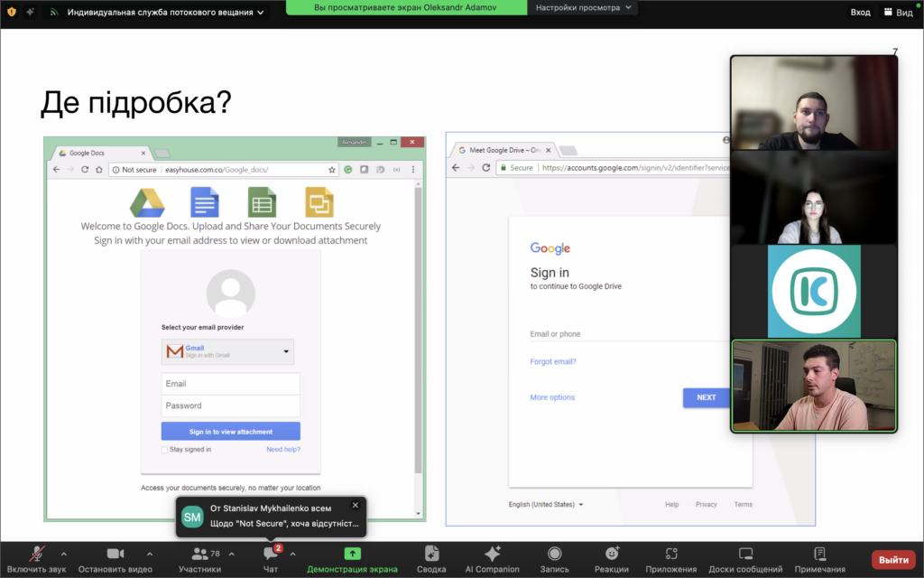Image resolution: width=924 pixels, height=578 pixels.
Task: Click the green Sheets icon
Action: (x=263, y=202)
